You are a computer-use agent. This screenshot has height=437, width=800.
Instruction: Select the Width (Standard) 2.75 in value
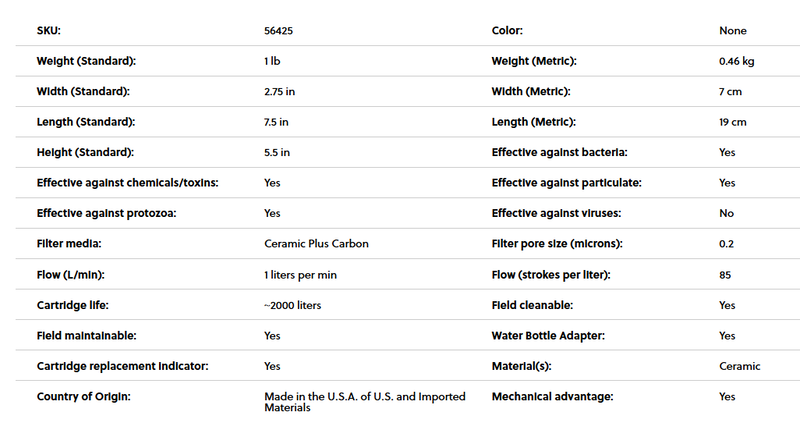[280, 92]
